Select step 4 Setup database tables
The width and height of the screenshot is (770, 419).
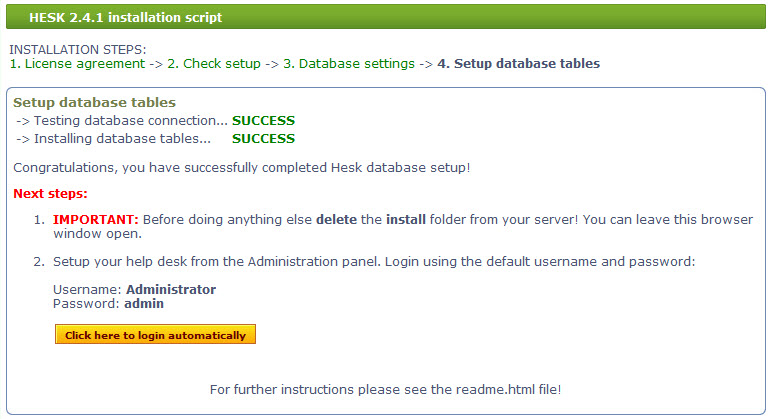(x=519, y=64)
